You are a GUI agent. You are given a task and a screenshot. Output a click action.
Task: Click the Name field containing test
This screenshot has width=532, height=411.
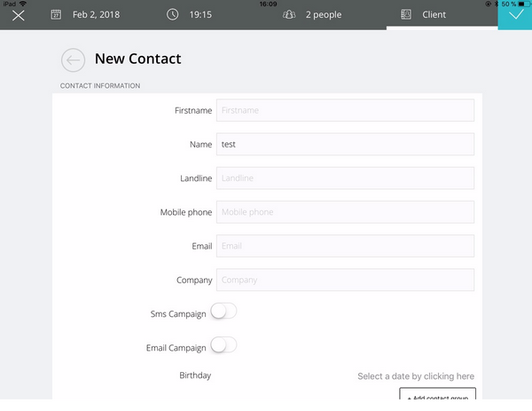click(x=345, y=145)
